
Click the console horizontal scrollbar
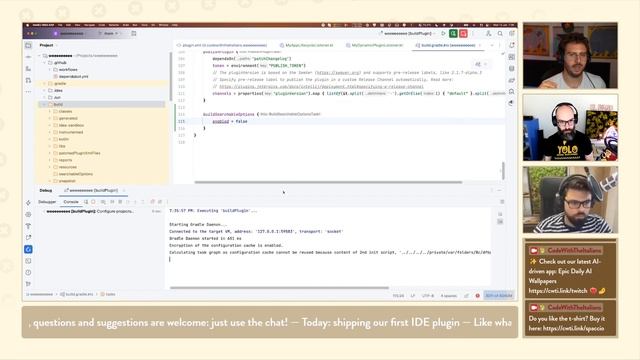click(x=280, y=288)
